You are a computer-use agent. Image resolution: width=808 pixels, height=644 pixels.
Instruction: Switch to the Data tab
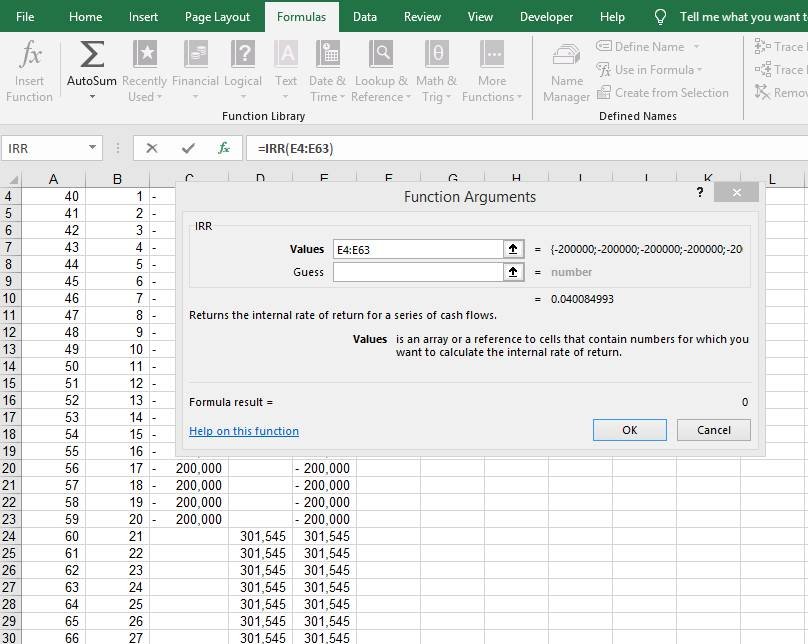[365, 17]
